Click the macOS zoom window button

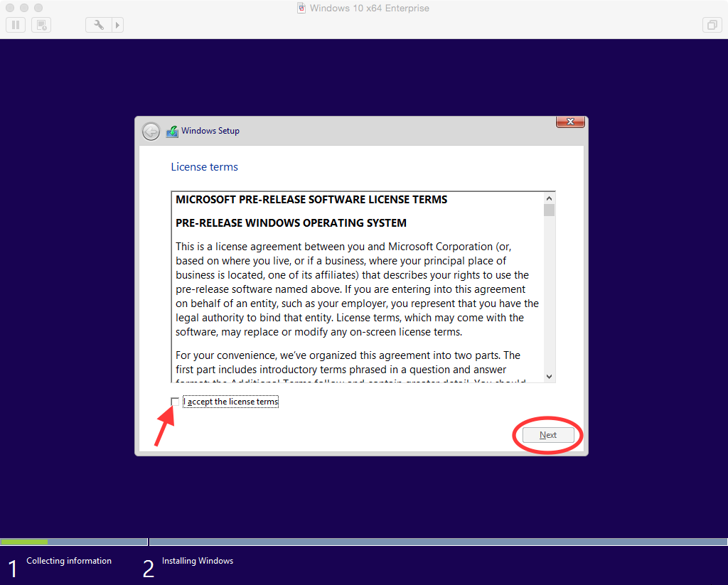coord(38,8)
